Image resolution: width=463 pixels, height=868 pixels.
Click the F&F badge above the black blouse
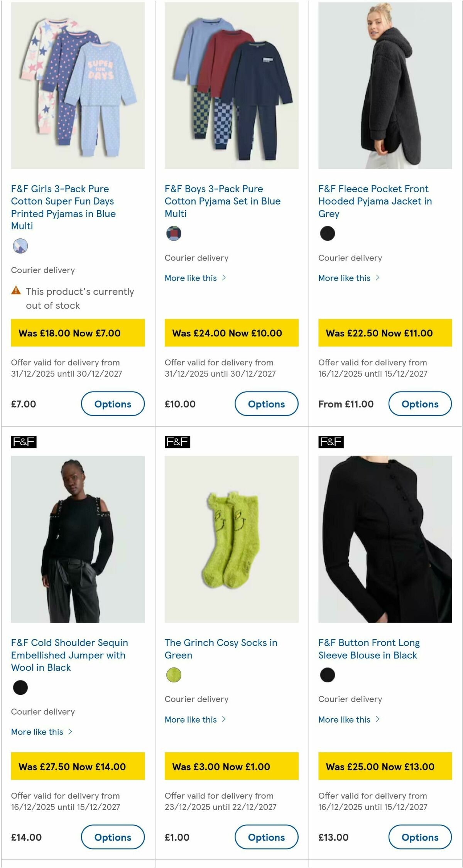coord(331,442)
